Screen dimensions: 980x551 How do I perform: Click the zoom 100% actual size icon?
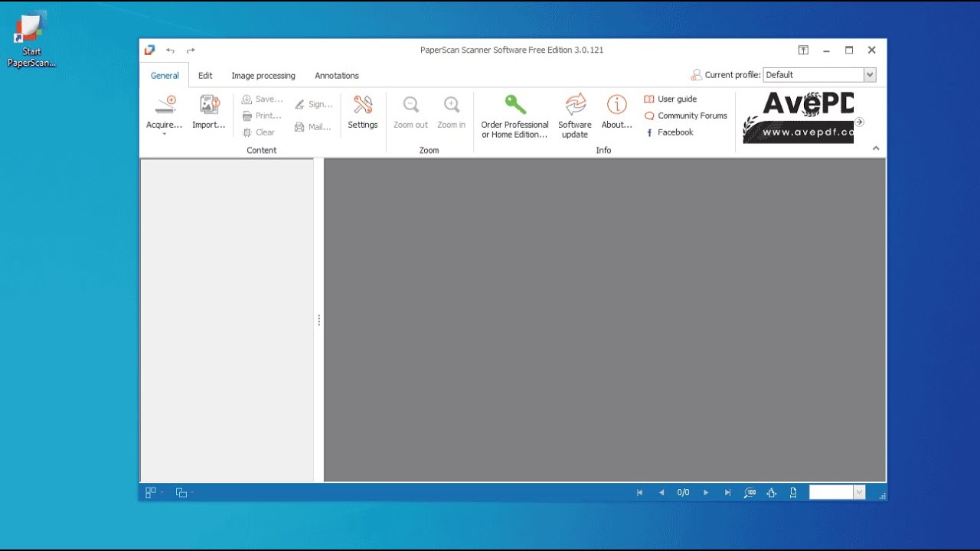[750, 493]
